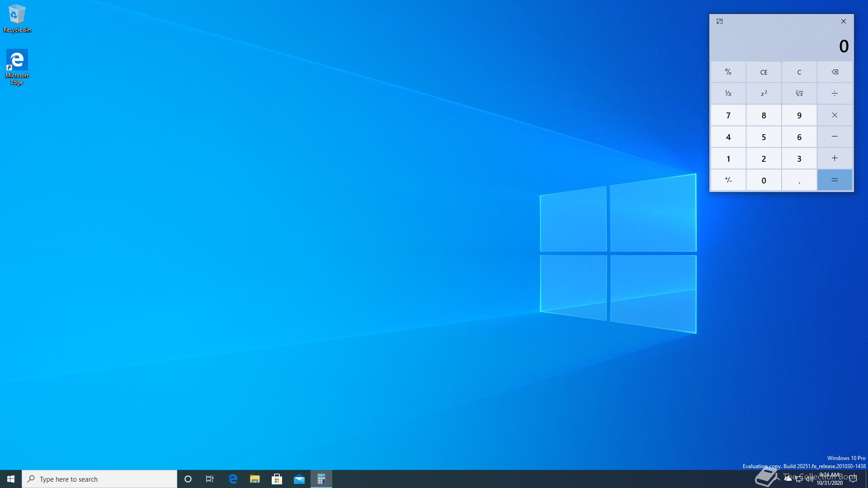868x488 pixels.
Task: Click the divide operator button
Action: click(x=835, y=94)
